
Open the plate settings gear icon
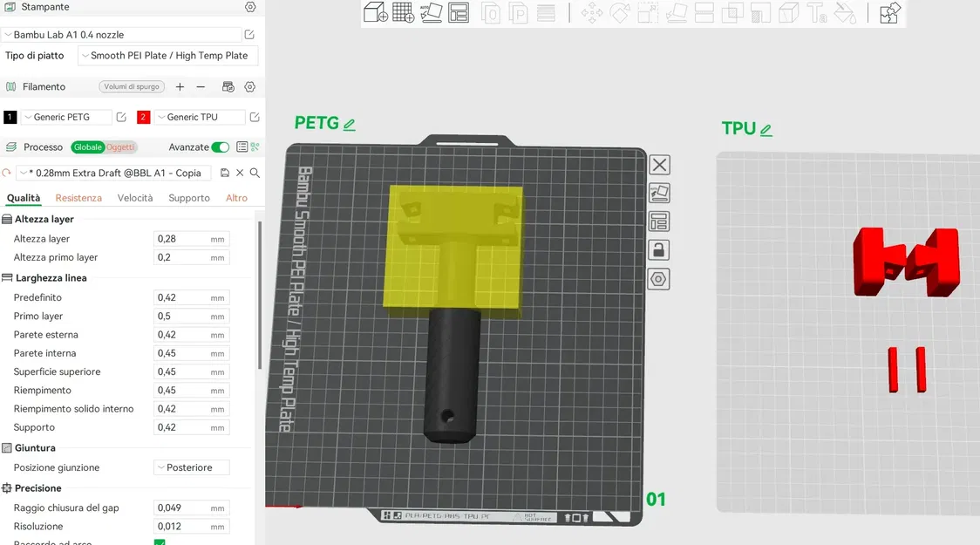[x=659, y=279]
